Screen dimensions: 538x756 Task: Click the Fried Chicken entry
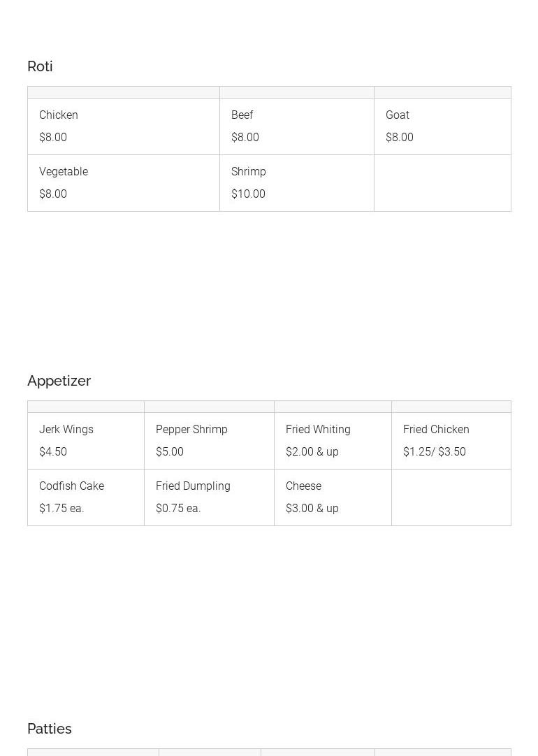click(436, 430)
